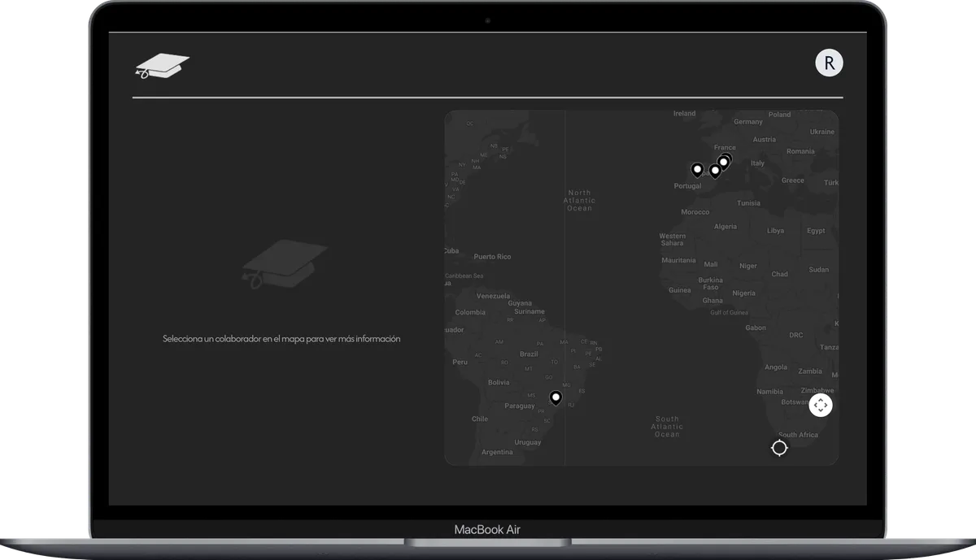This screenshot has width=976, height=560.
Task: Click the North Atlantic Ocean label
Action: pos(579,201)
